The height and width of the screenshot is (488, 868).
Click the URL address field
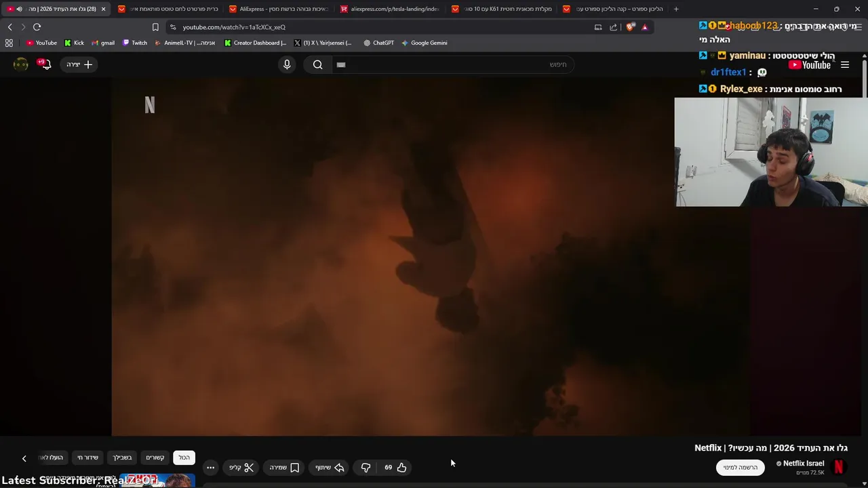coord(380,27)
